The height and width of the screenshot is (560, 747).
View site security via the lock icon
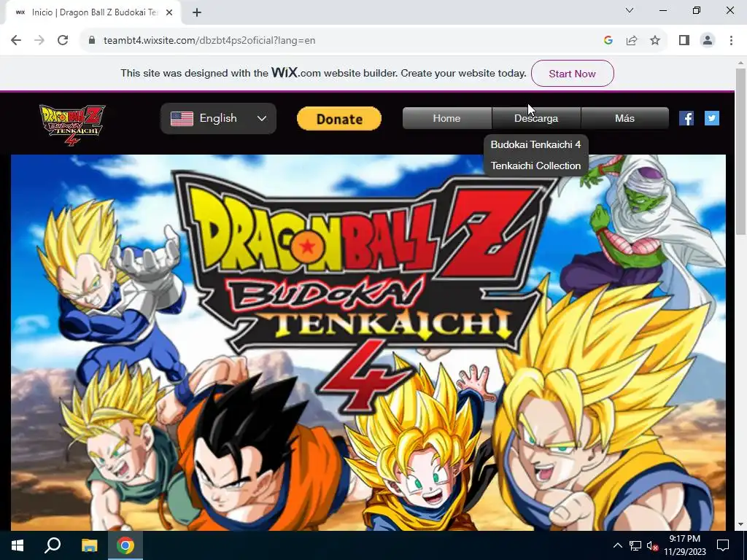(92, 41)
